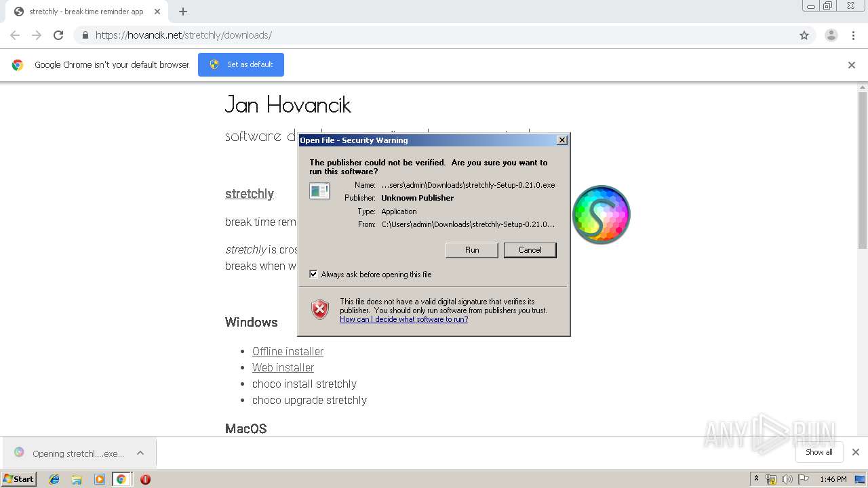This screenshot has height=488, width=868.
Task: Click the address bar URL
Action: click(184, 35)
